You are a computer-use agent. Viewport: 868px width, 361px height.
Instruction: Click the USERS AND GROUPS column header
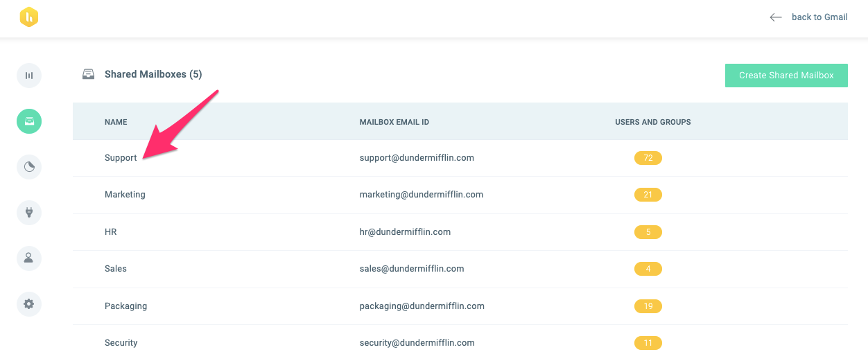[x=653, y=122]
